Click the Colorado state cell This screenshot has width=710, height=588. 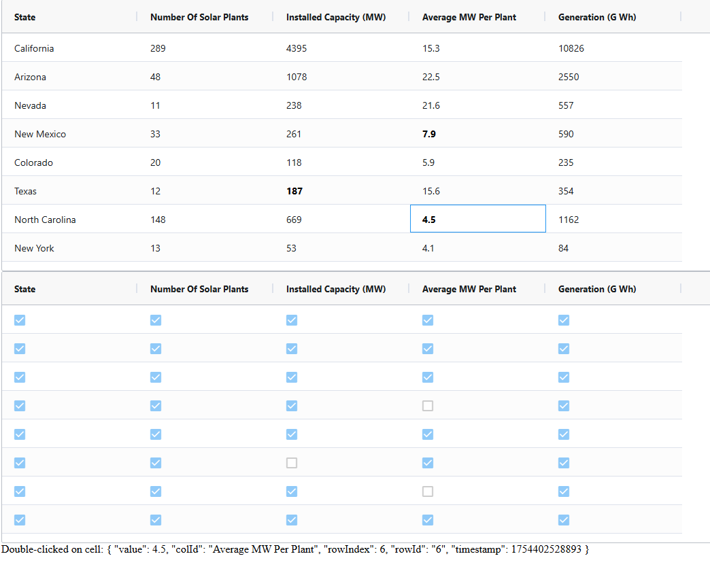pos(33,162)
